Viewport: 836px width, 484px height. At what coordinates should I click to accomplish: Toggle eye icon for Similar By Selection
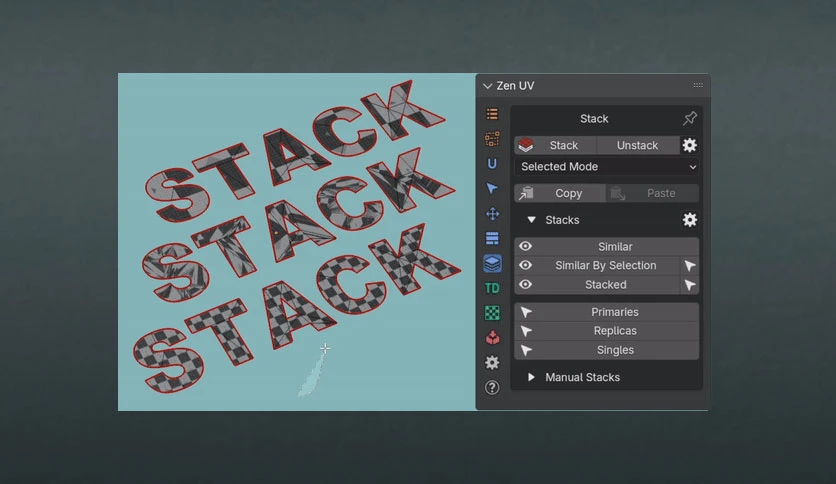(525, 265)
